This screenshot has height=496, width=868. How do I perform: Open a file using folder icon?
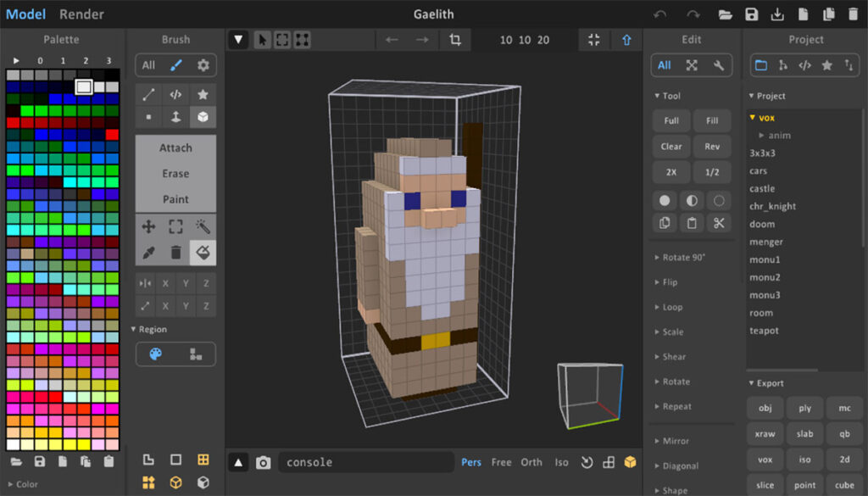click(726, 14)
